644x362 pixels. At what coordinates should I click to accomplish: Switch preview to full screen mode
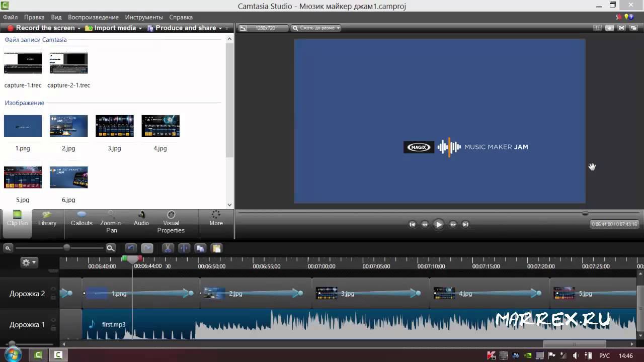tap(622, 28)
